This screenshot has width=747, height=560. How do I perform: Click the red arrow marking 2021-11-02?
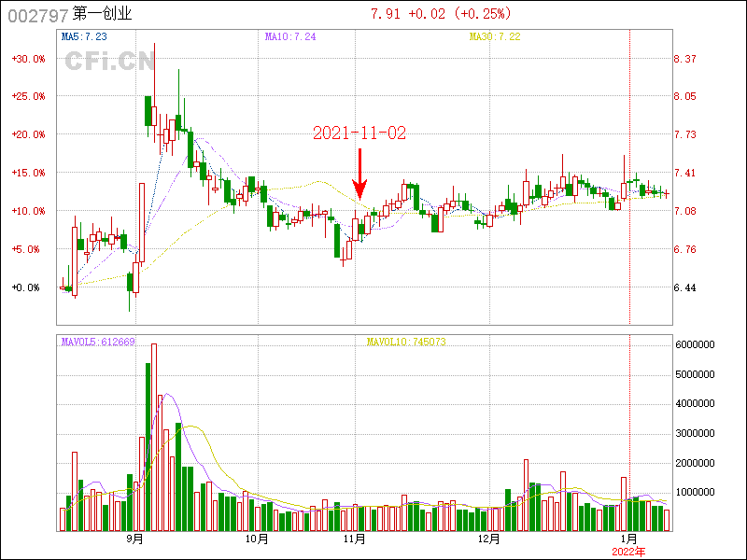[x=359, y=175]
